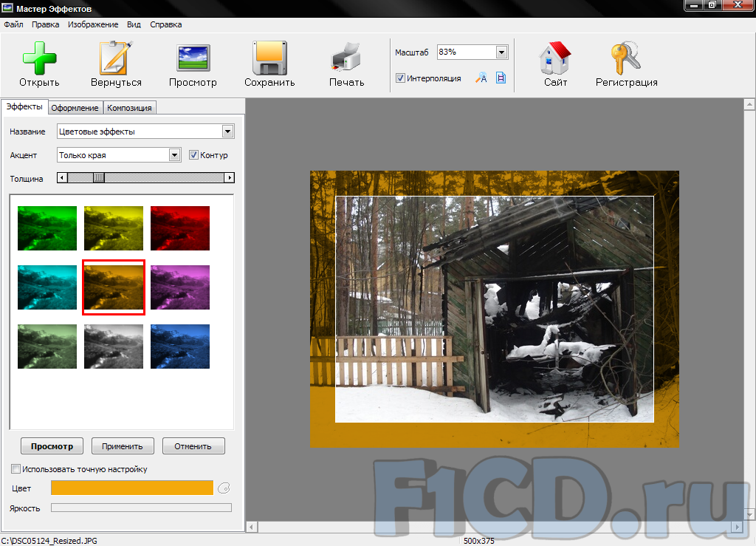Select the red color effect thumbnail
This screenshot has height=546, width=756.
coord(180,228)
